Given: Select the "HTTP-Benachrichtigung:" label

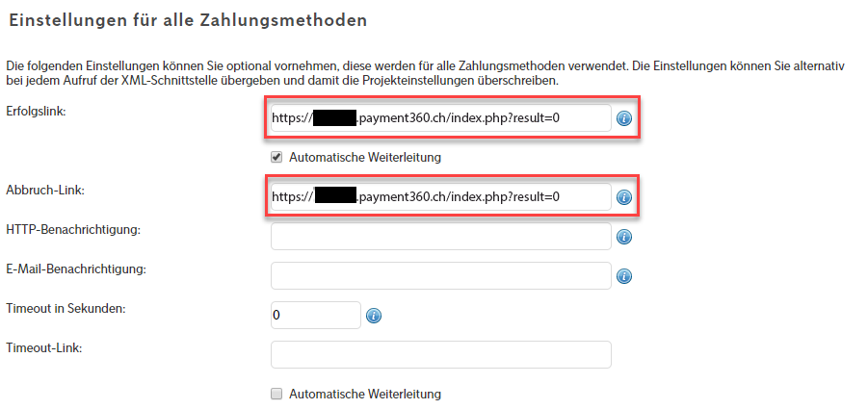Looking at the screenshot, I should [x=73, y=229].
